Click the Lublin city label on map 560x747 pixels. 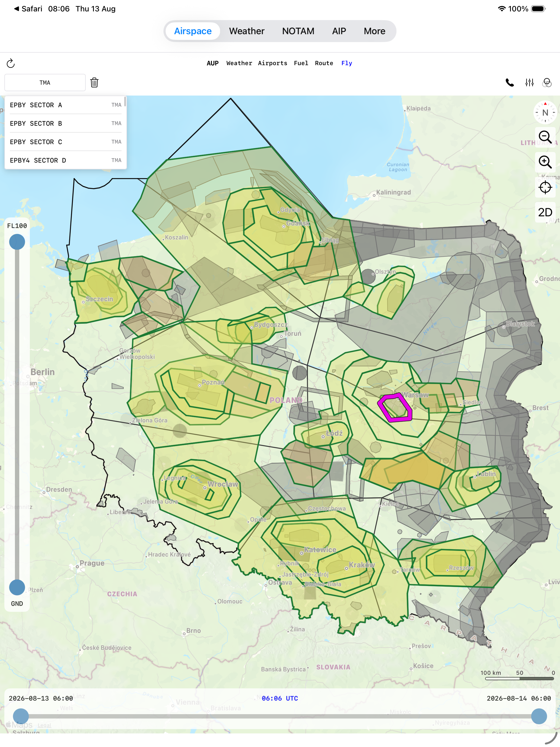click(486, 474)
